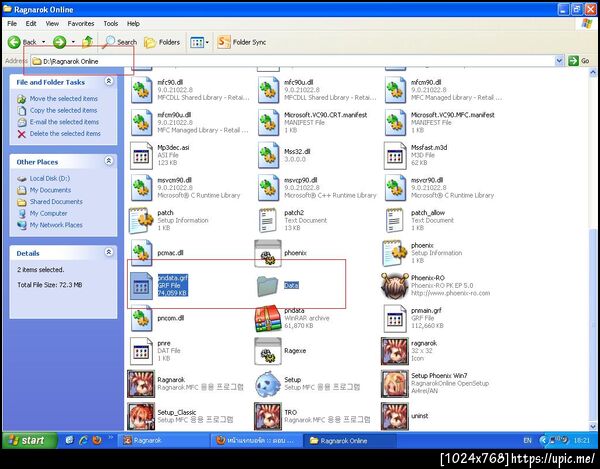
Task: Select the Phoenix-RO launcher icon
Action: tap(395, 286)
